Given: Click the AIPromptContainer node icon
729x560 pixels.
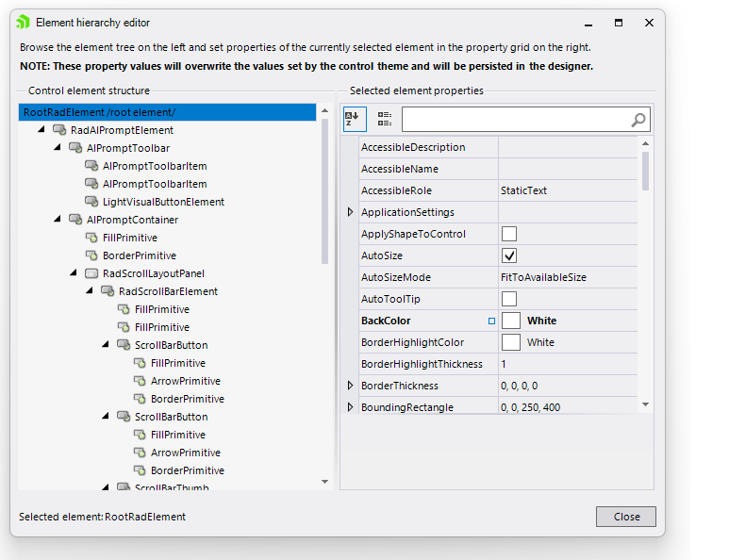Looking at the screenshot, I should (x=75, y=220).
